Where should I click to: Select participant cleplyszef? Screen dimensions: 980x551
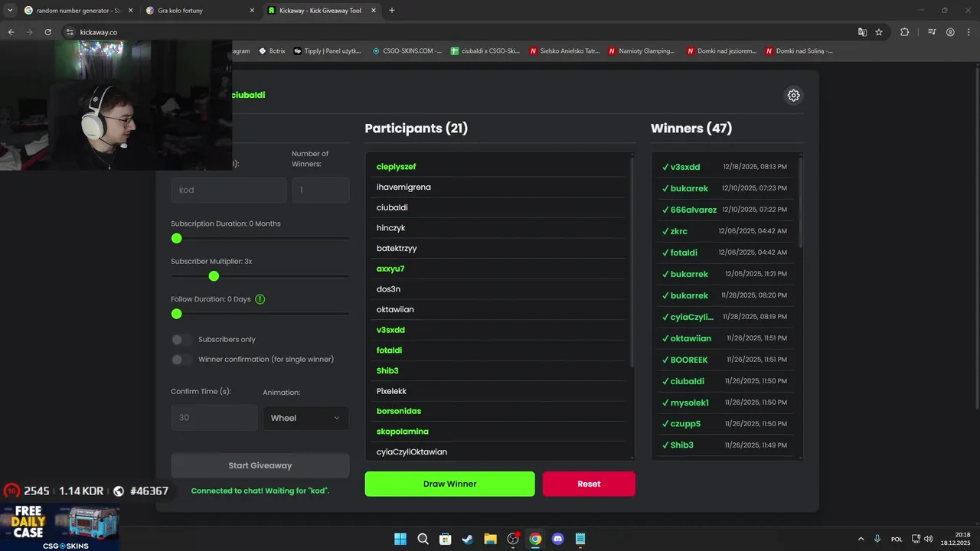coord(396,167)
